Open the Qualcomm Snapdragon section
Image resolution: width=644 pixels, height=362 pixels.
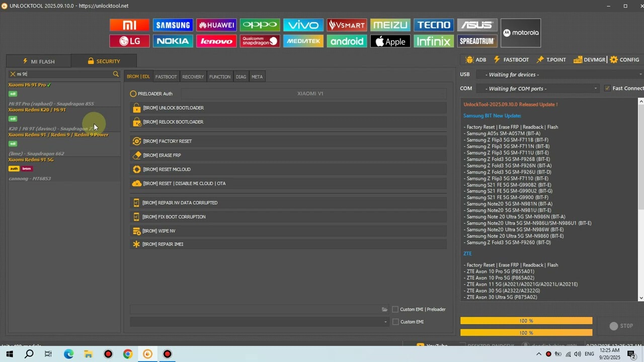tap(260, 41)
